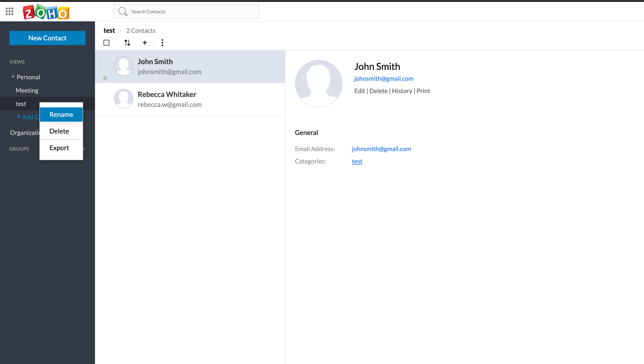Choose Export from the context menu
Viewport: 644px width, 364px height.
[x=59, y=148]
